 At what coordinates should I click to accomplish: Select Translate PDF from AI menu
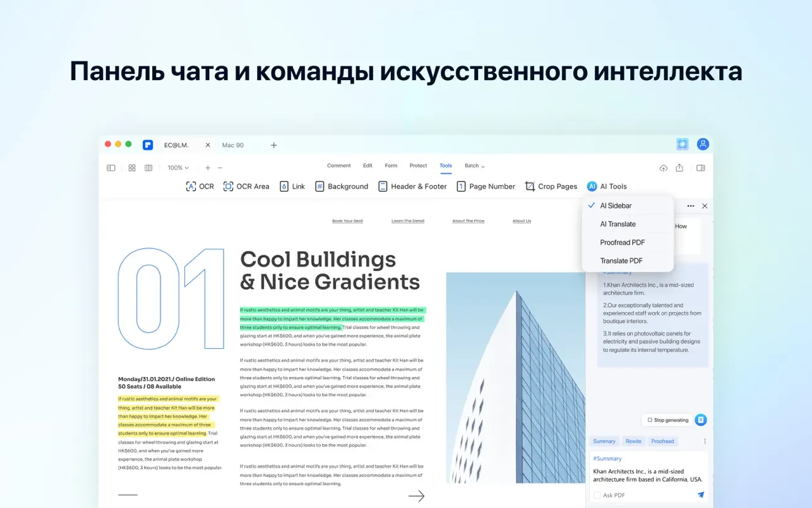click(622, 260)
